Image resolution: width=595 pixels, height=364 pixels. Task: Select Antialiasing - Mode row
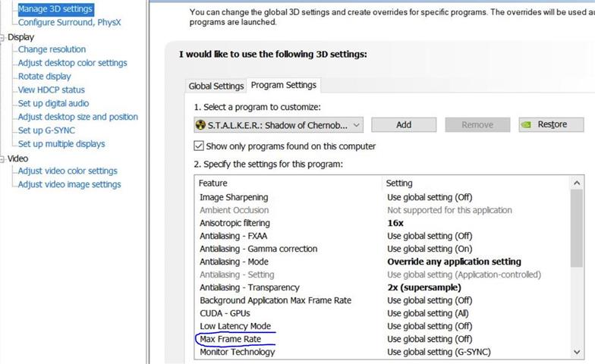click(x=382, y=262)
